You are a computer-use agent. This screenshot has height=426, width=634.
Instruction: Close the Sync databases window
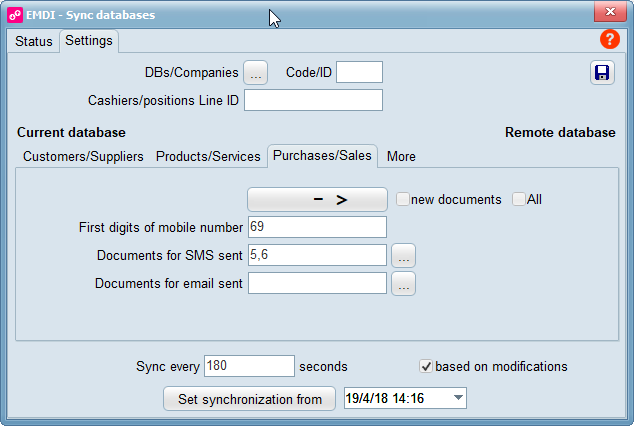click(604, 13)
